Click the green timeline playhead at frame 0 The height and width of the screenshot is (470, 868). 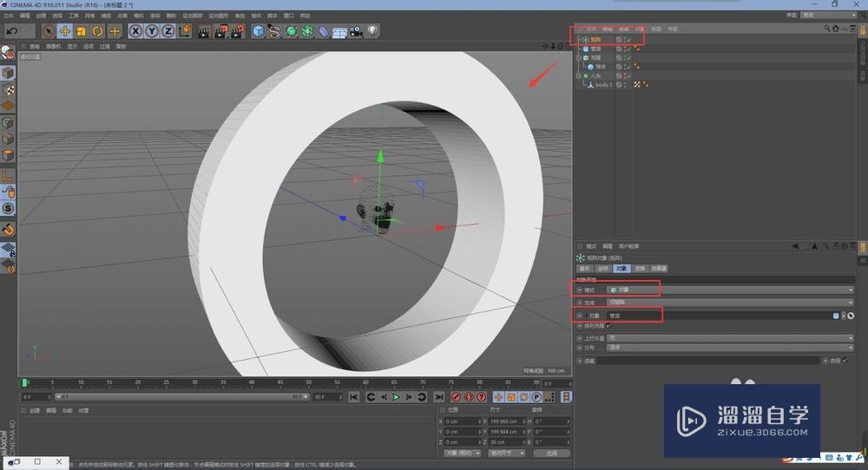click(24, 382)
